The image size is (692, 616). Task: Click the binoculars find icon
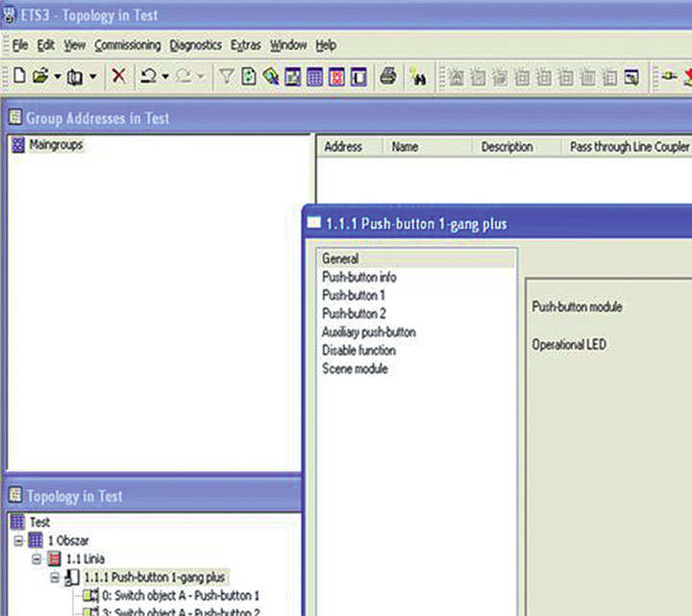[x=417, y=77]
